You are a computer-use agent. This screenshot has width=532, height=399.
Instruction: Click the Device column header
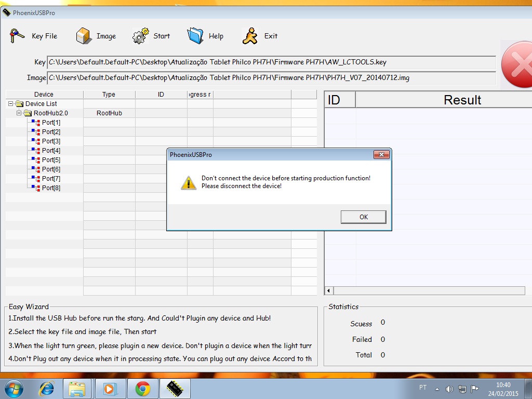(44, 95)
